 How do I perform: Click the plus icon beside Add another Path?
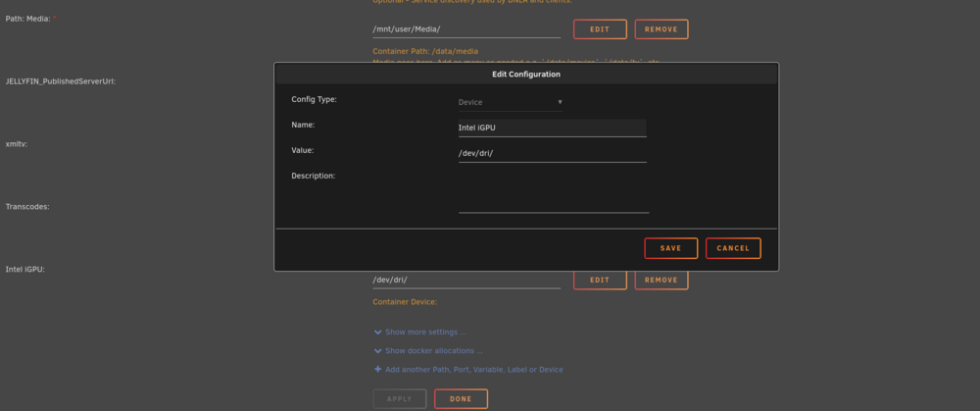tap(377, 370)
